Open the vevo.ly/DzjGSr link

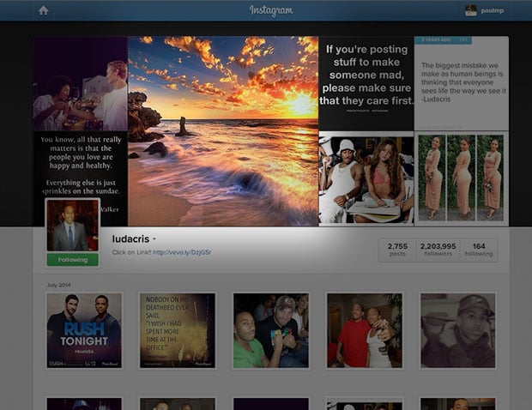(x=182, y=252)
